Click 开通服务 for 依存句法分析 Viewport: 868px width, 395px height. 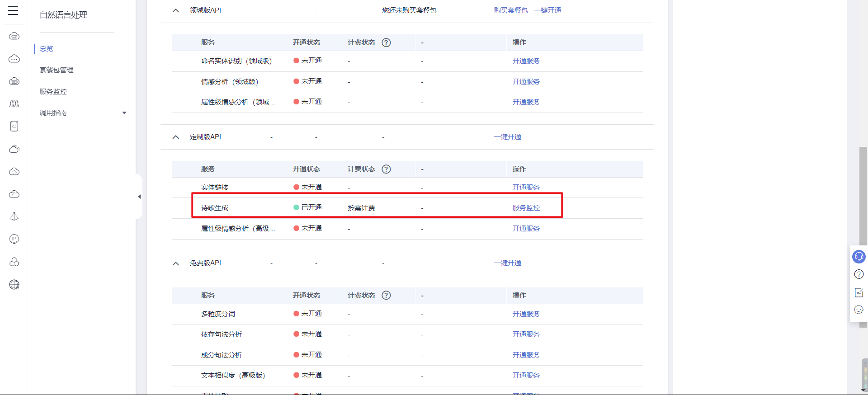[526, 334]
